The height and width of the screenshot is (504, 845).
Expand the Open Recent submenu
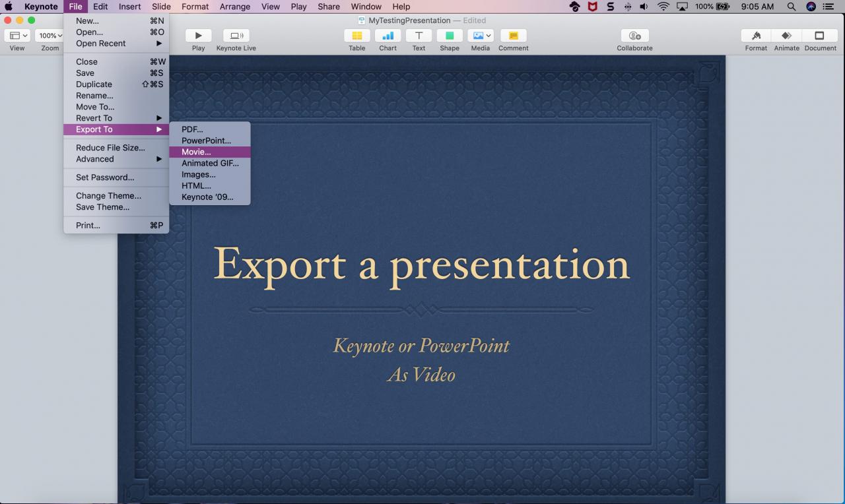(x=116, y=44)
